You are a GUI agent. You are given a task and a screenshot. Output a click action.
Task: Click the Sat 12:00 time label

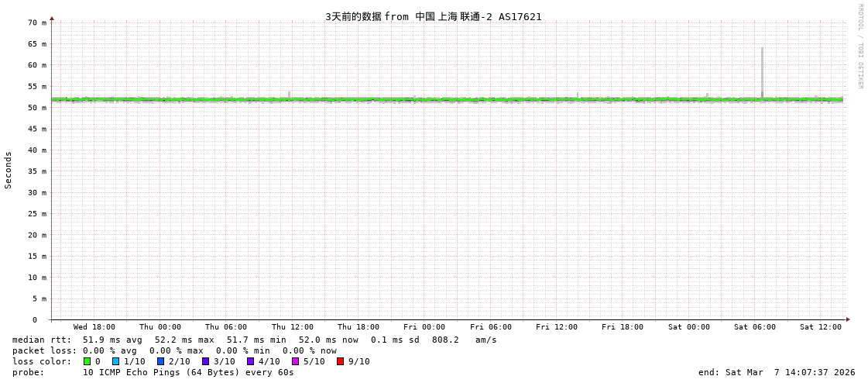821,327
